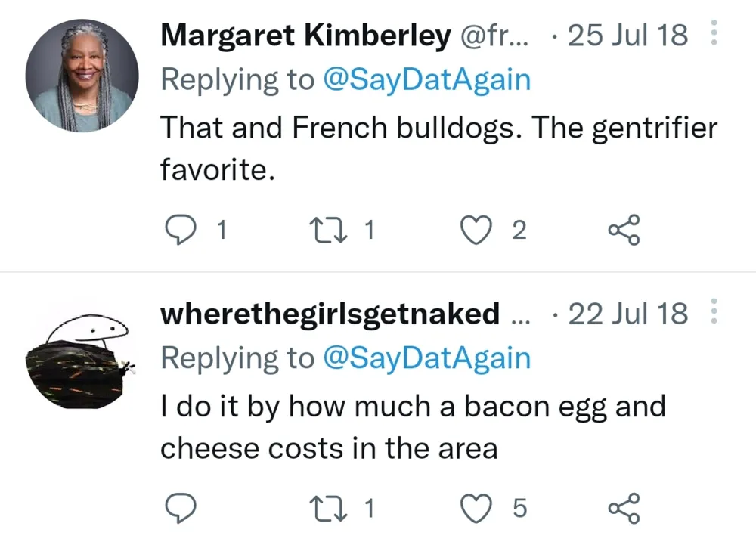The width and height of the screenshot is (756, 548).
Task: Open @SayDatAgain mention in the second reply
Action: pyautogui.click(x=426, y=358)
